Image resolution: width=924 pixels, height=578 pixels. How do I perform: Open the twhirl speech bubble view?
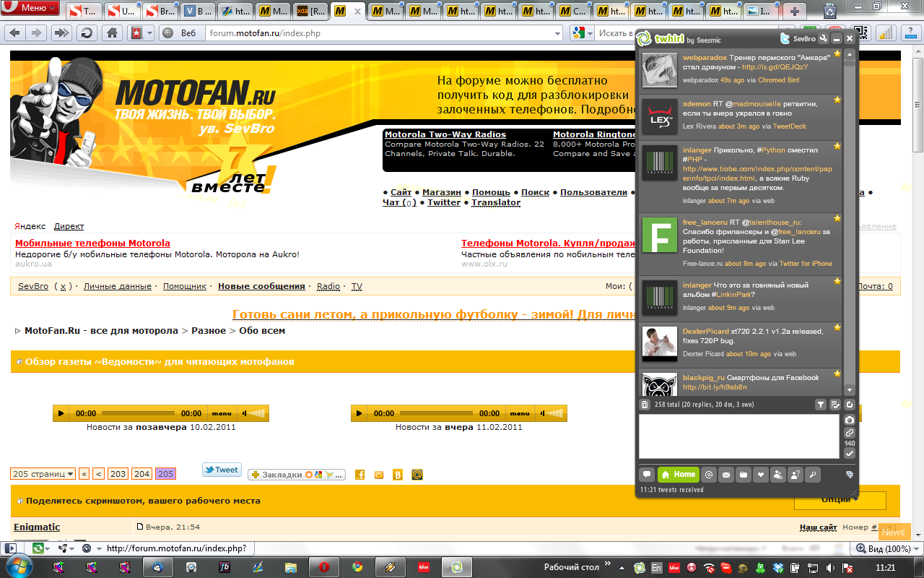pyautogui.click(x=647, y=475)
